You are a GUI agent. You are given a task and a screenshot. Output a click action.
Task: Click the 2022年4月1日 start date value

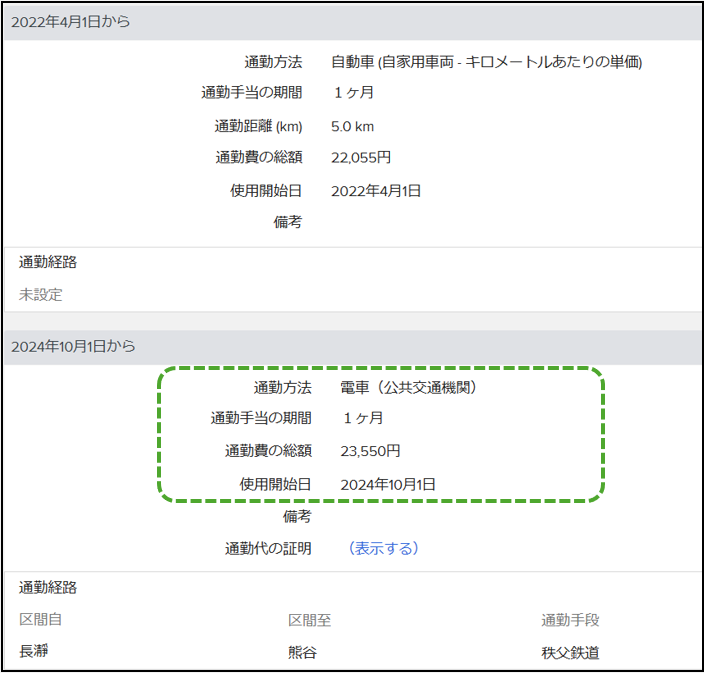click(376, 190)
